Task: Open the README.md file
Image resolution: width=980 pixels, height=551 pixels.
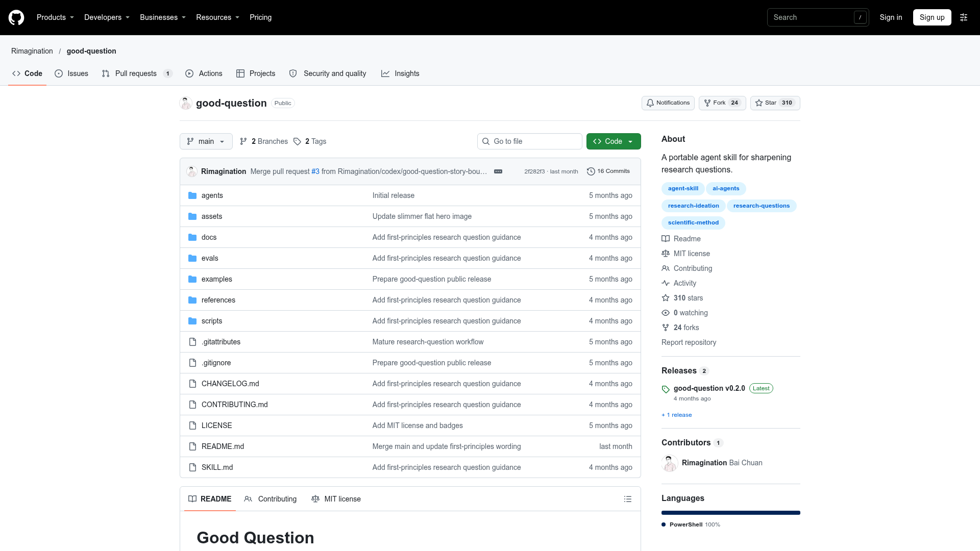Action: click(x=223, y=446)
